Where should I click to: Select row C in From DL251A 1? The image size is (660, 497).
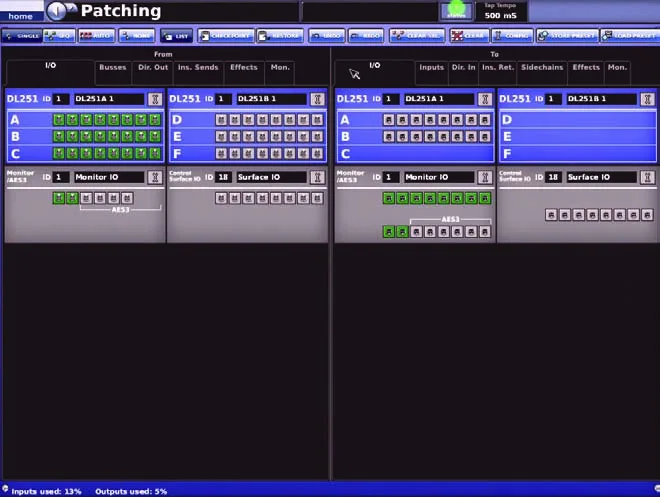(85, 154)
